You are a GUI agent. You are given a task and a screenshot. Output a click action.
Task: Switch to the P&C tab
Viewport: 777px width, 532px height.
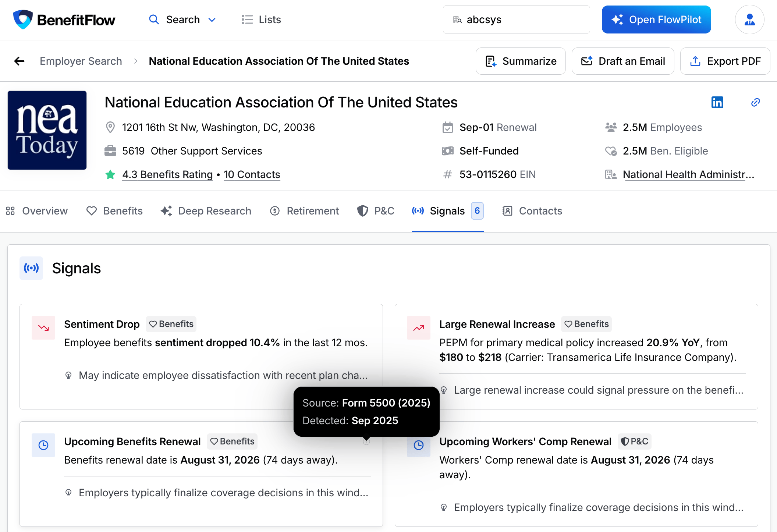pyautogui.click(x=376, y=211)
